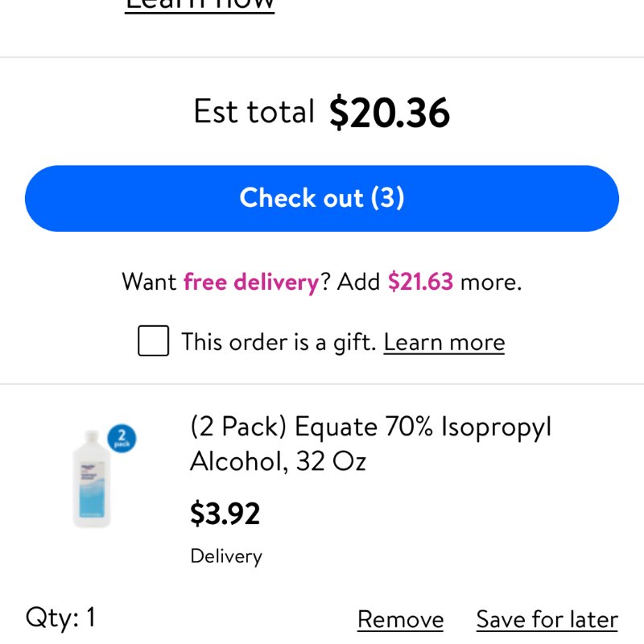644x644 pixels.
Task: Select Save for later on the alcohol item
Action: click(x=547, y=619)
